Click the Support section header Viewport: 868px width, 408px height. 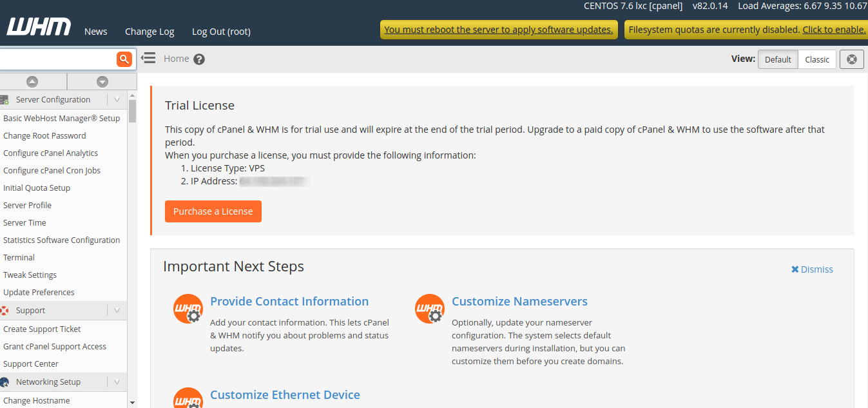[x=63, y=311]
